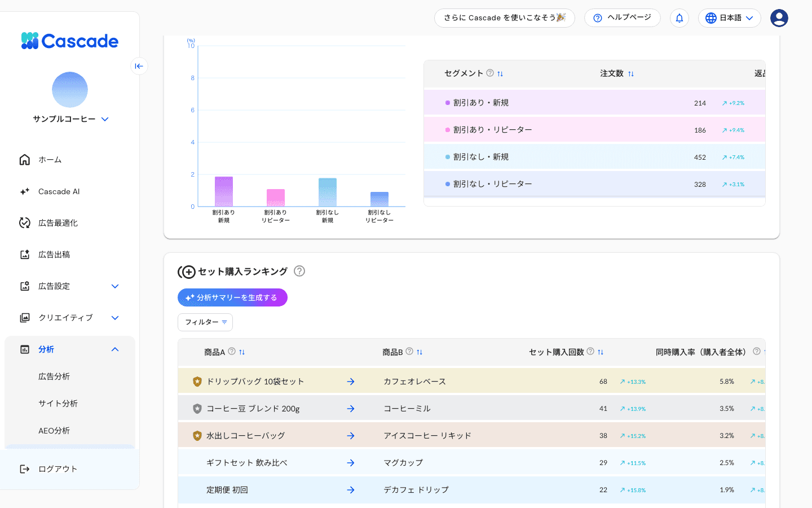812x508 pixels.
Task: Sort ranking by 商品A
Action: click(x=242, y=352)
